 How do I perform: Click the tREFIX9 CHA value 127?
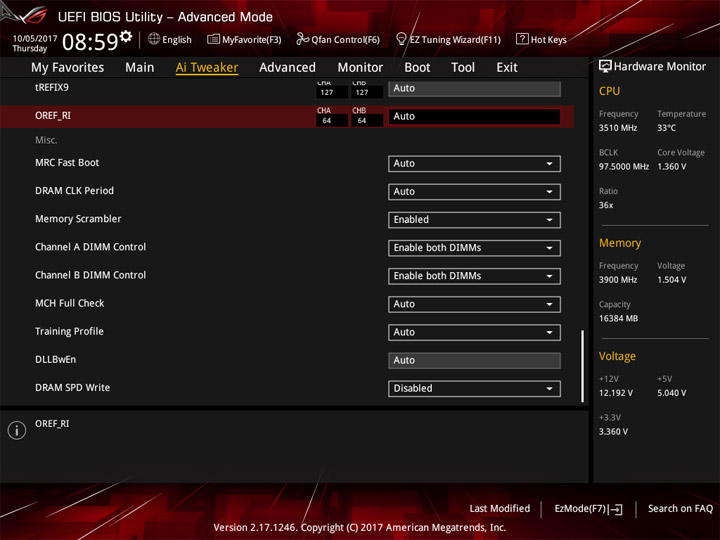[332, 92]
